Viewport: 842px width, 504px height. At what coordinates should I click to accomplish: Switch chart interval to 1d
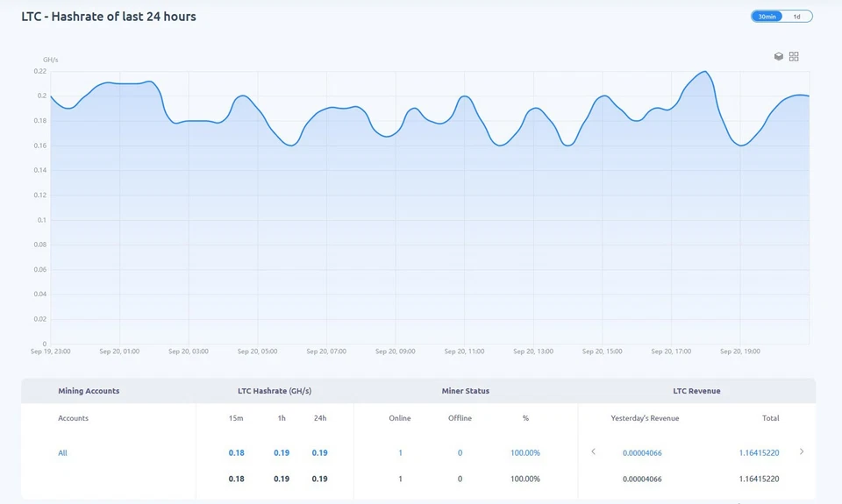pos(797,17)
